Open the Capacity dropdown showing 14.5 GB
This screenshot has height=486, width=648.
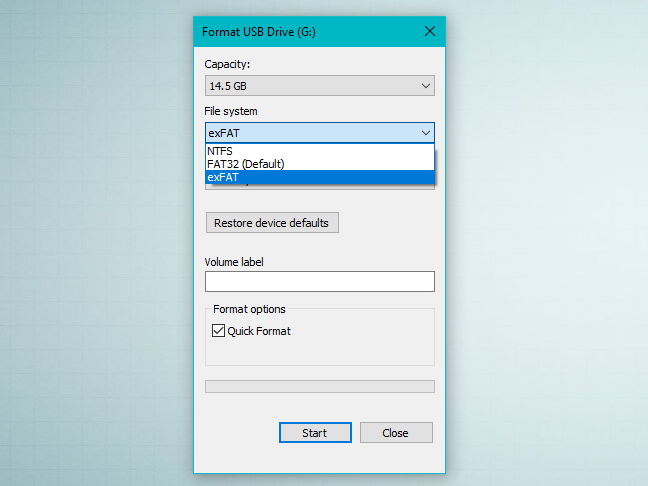point(319,86)
